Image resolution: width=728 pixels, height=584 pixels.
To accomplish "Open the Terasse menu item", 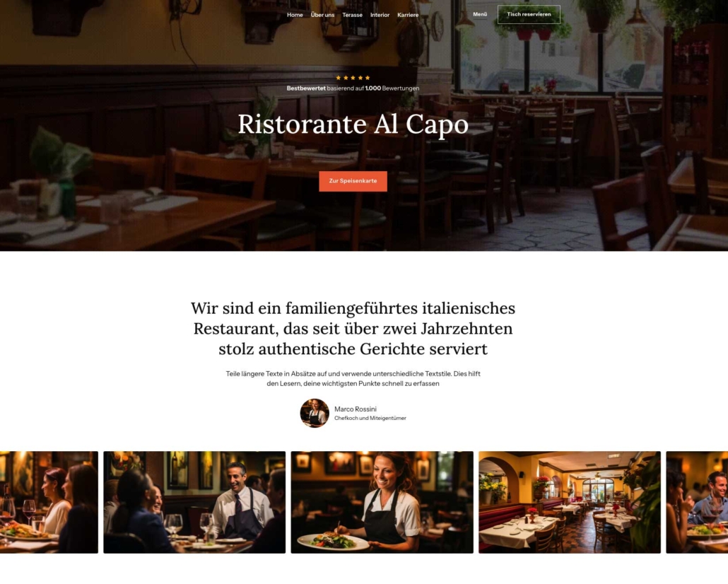I will pyautogui.click(x=352, y=15).
